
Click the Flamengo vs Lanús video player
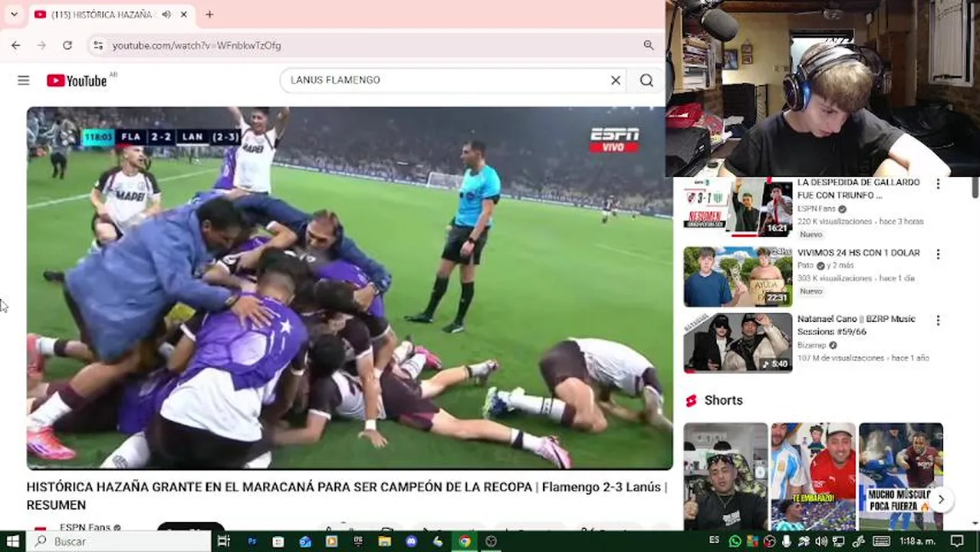click(350, 287)
